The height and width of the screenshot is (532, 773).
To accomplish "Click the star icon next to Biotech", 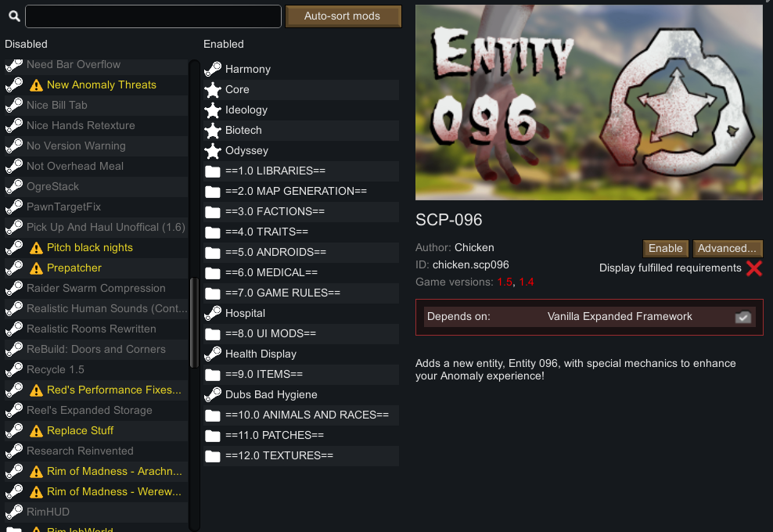I will point(213,130).
